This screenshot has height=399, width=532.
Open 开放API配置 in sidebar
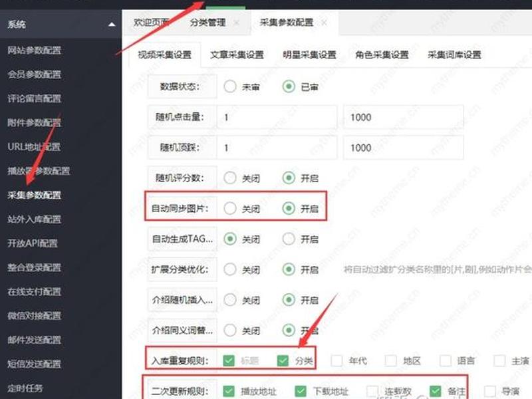pyautogui.click(x=33, y=243)
